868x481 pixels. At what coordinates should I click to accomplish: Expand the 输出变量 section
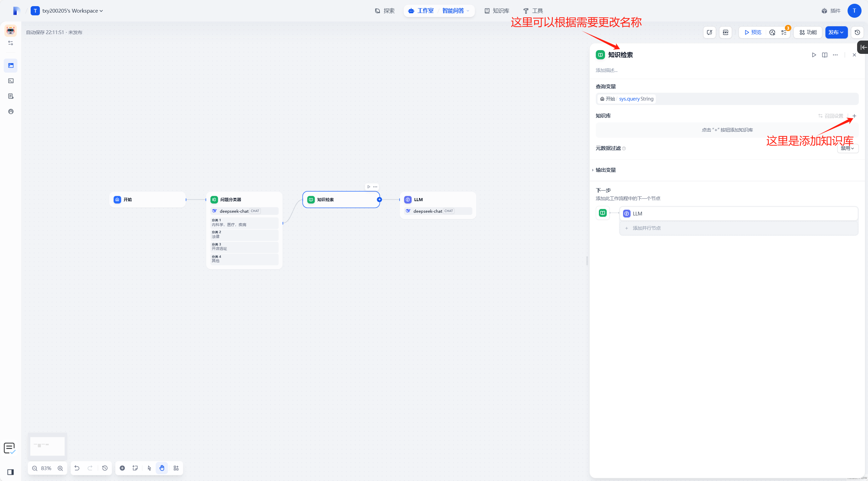[x=605, y=170]
